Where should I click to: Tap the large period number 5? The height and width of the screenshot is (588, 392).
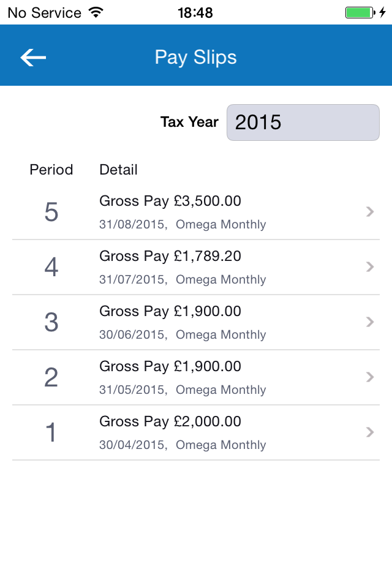(51, 213)
